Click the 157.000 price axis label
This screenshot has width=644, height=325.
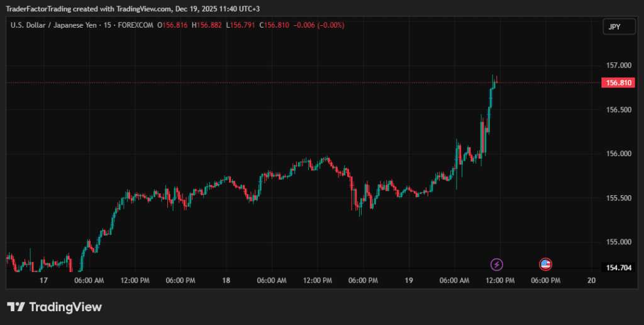click(619, 66)
